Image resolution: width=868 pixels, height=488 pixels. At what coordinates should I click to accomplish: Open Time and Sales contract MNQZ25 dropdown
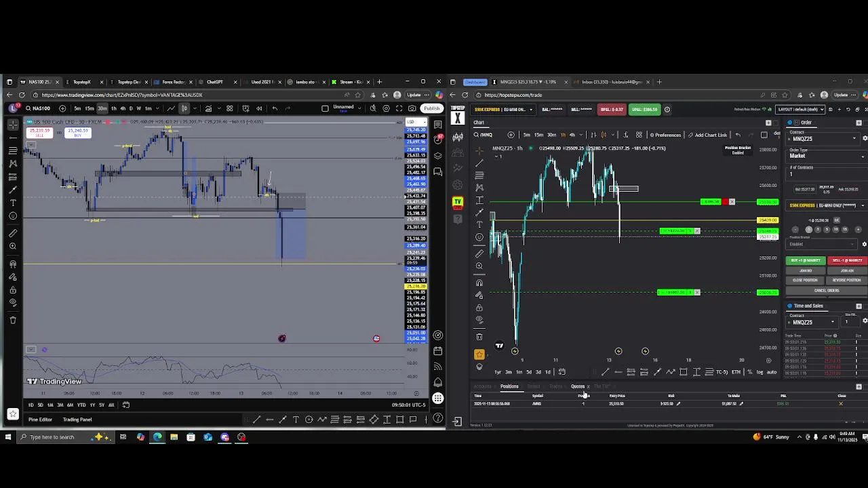point(812,322)
